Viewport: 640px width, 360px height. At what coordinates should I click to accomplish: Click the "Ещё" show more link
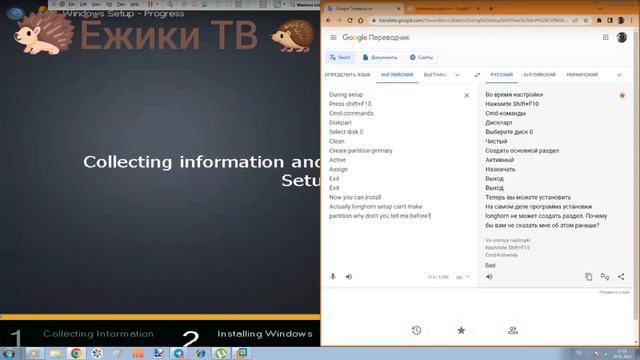click(490, 265)
